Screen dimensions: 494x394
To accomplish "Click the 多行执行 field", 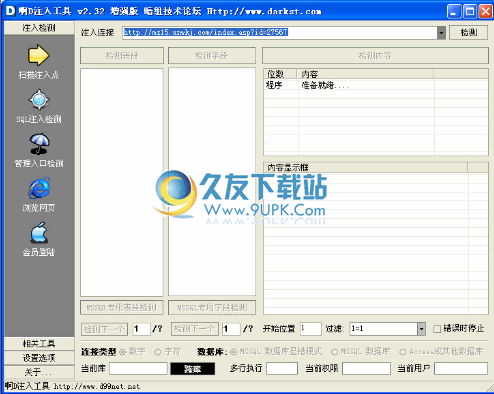I will tap(282, 369).
